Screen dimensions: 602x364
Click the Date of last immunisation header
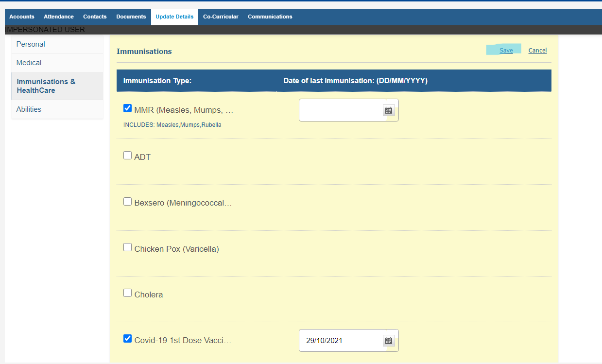[355, 81]
